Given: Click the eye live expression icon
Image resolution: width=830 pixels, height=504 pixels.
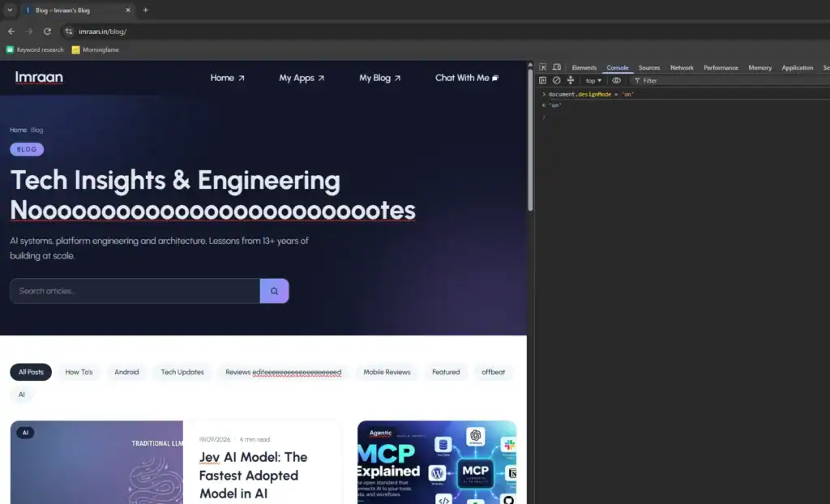Looking at the screenshot, I should point(617,80).
